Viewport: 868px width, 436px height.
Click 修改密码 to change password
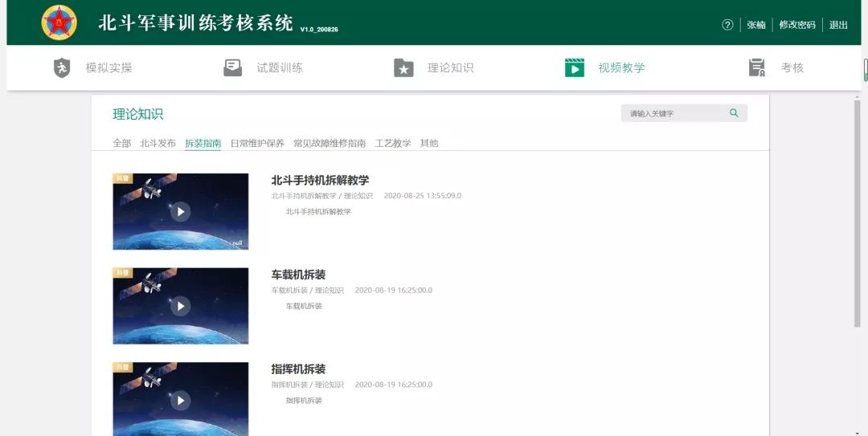797,25
